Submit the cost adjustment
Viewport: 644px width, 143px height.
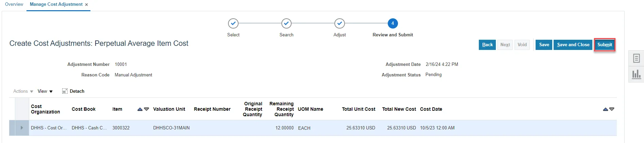(x=605, y=45)
